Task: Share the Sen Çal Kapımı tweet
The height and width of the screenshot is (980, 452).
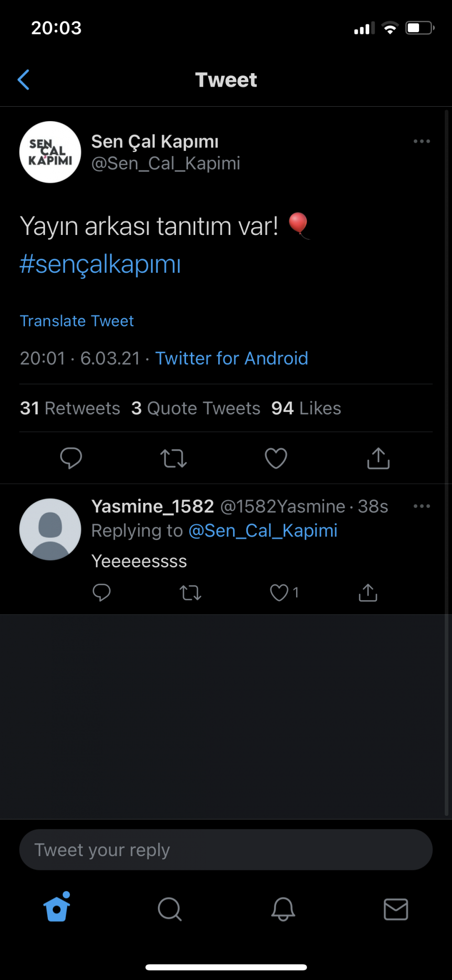Action: click(378, 458)
